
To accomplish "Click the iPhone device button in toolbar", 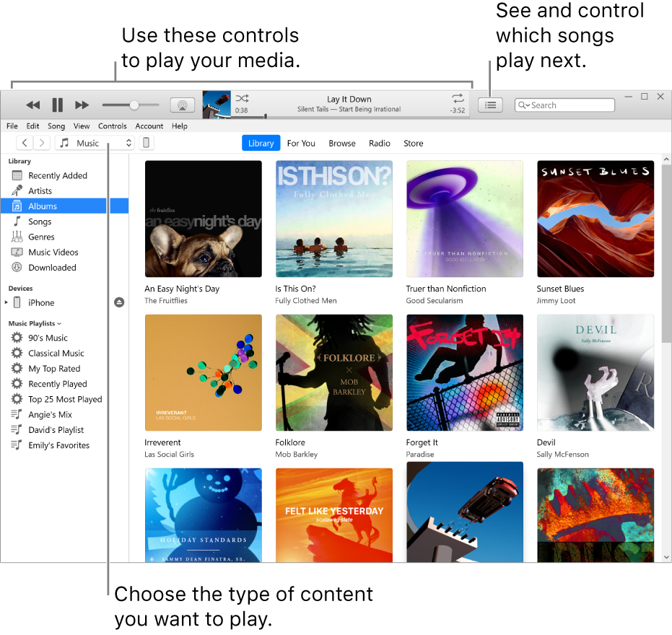I will click(146, 143).
